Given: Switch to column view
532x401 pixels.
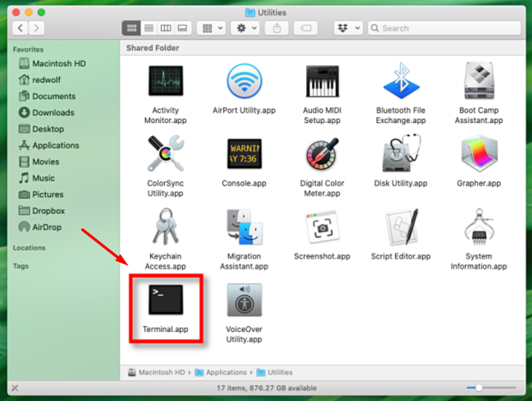Looking at the screenshot, I should [165, 28].
